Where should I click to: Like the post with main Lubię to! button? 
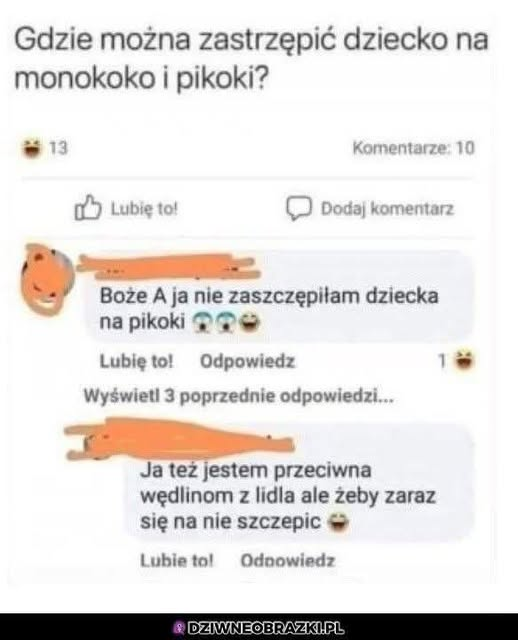click(x=127, y=209)
